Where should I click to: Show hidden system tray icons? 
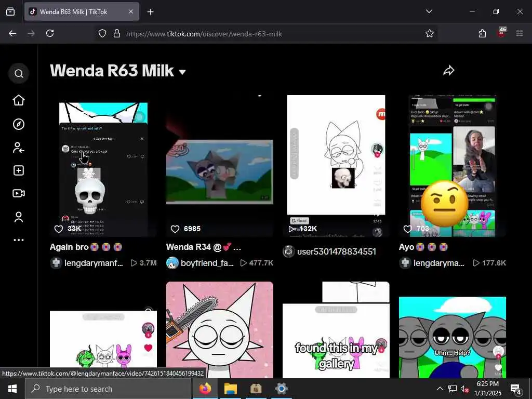(x=440, y=389)
